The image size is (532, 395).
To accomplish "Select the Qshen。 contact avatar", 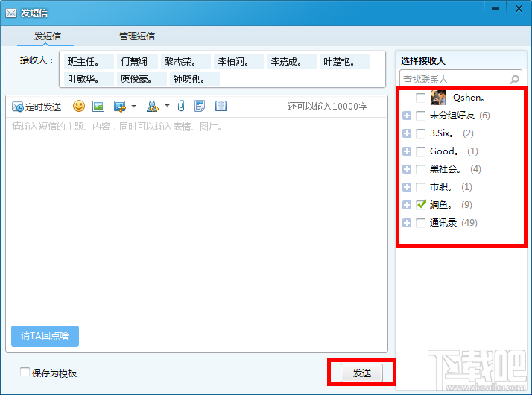I will (438, 98).
